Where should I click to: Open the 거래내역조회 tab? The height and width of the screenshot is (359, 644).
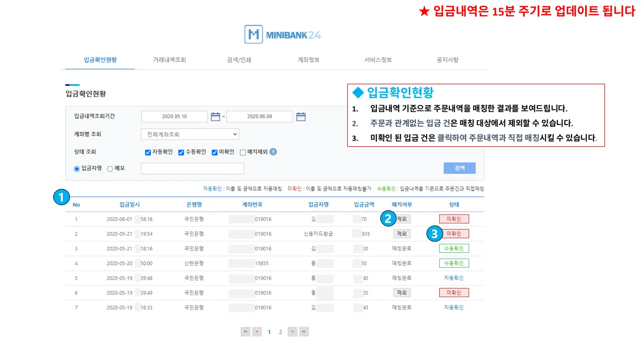pyautogui.click(x=169, y=60)
